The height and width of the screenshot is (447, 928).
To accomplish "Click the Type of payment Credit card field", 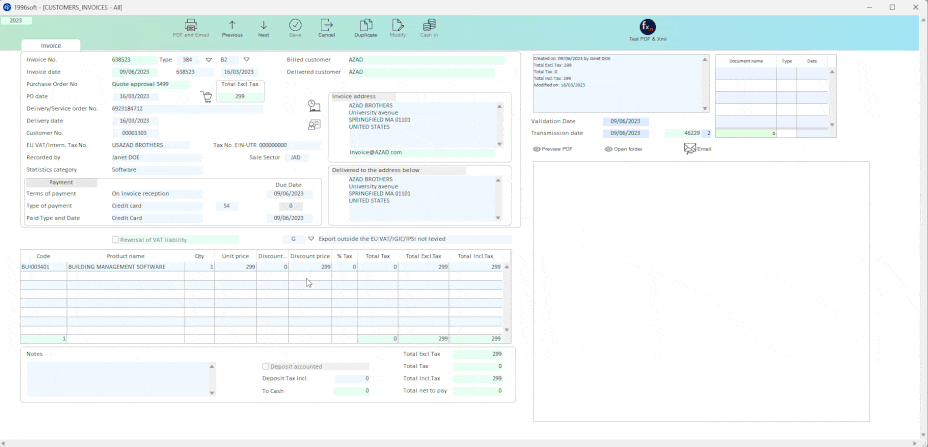I will (156, 206).
